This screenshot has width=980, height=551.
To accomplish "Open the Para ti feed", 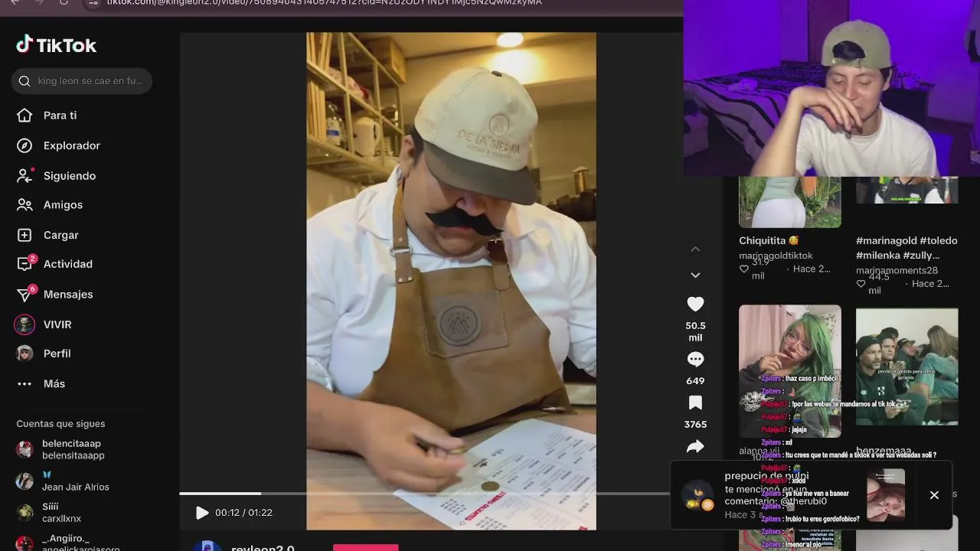I will pyautogui.click(x=60, y=116).
